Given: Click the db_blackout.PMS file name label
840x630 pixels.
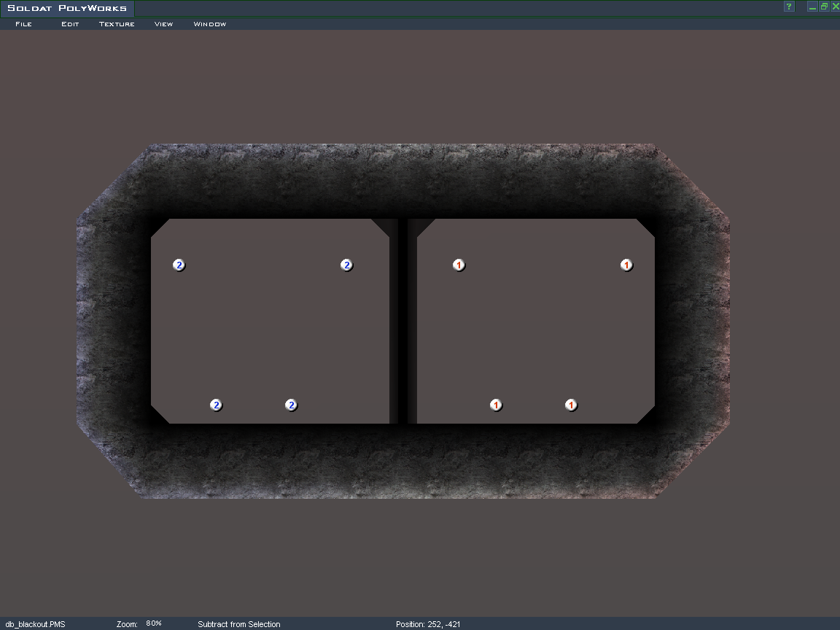Looking at the screenshot, I should click(35, 624).
